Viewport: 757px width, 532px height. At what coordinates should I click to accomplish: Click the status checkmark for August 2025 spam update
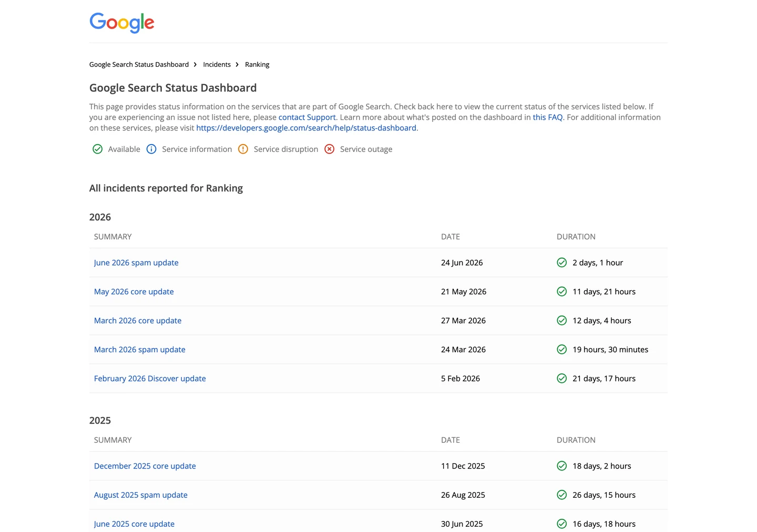click(561, 495)
